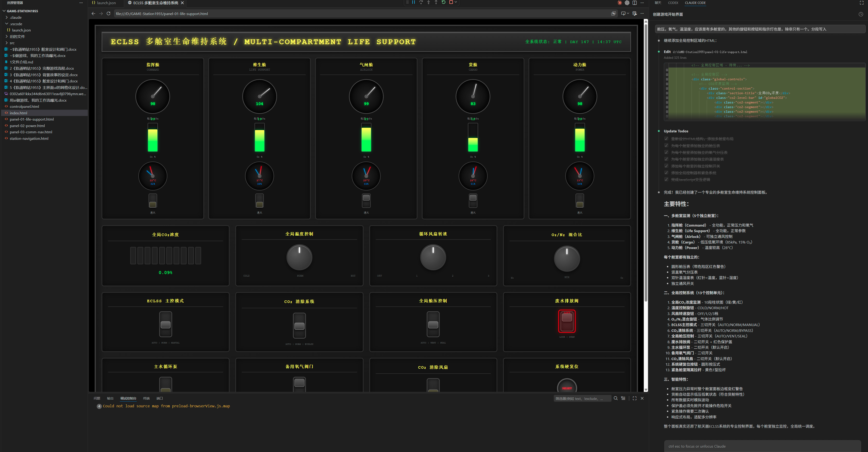The width and height of the screenshot is (868, 452).
Task: Focus the Claude Code message input
Action: [x=762, y=446]
